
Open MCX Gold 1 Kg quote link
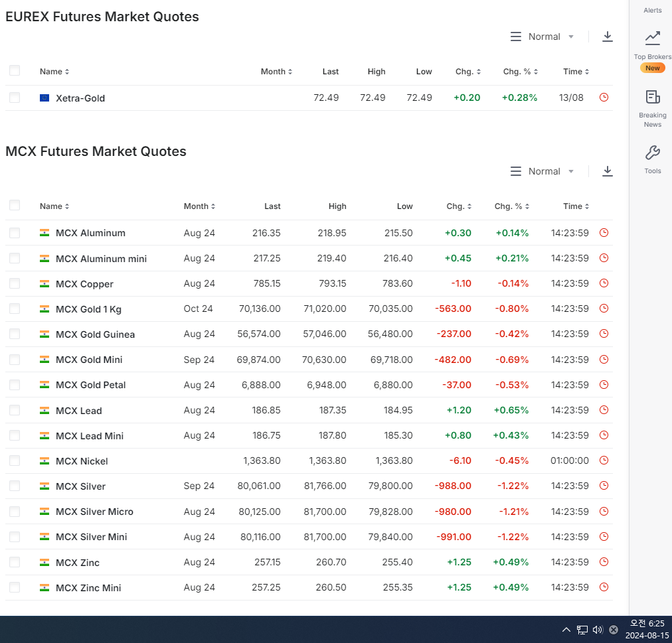[x=88, y=309]
